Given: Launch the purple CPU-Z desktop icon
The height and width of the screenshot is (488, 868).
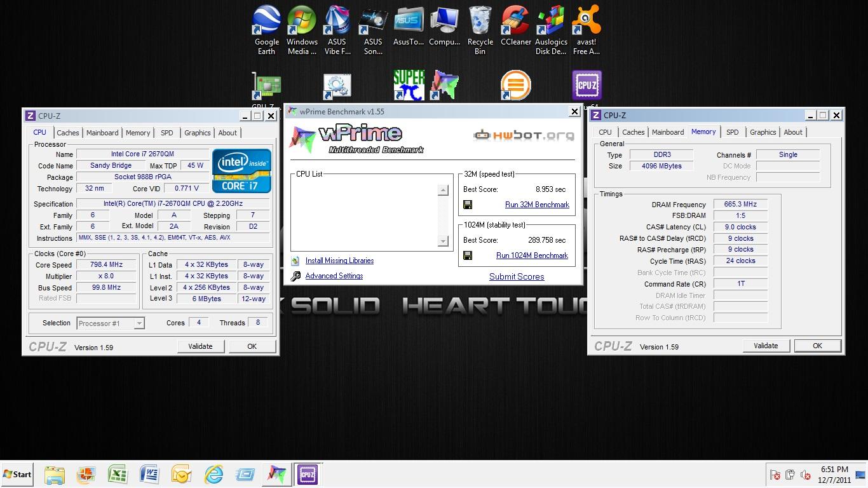Looking at the screenshot, I should coord(587,86).
